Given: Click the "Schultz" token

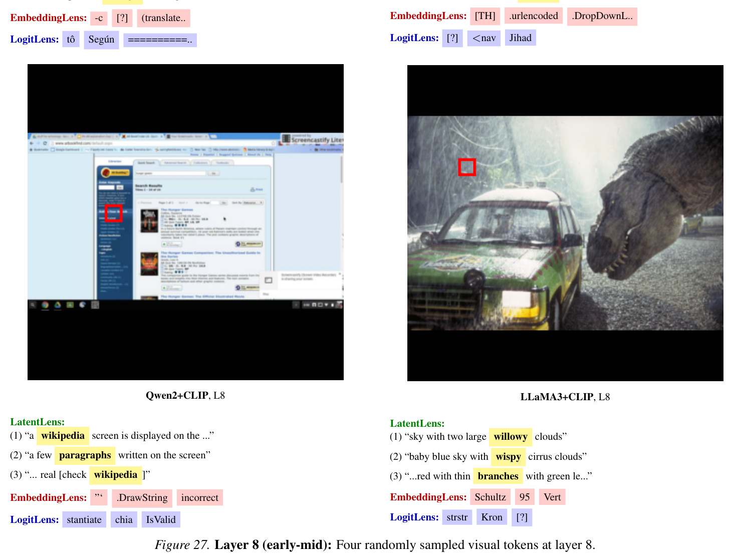Looking at the screenshot, I should (x=491, y=497).
